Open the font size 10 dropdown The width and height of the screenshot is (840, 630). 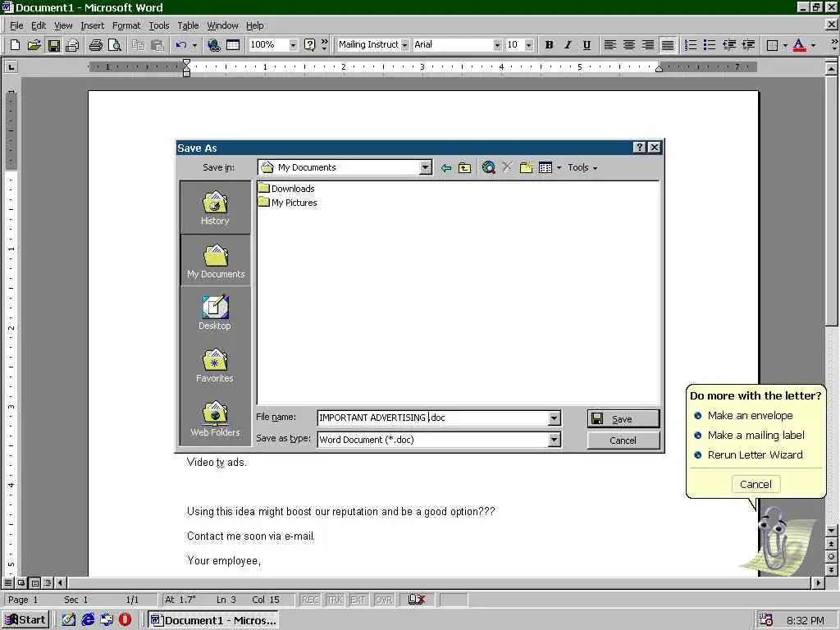pos(529,45)
